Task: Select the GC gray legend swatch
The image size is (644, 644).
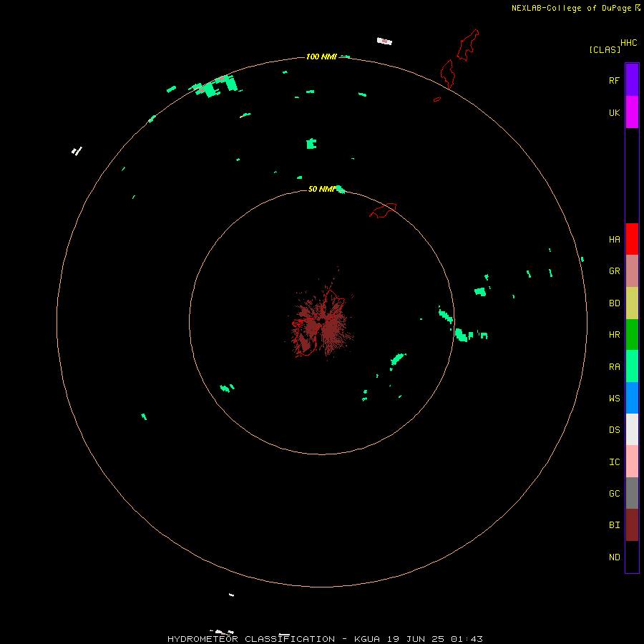Action: click(632, 493)
